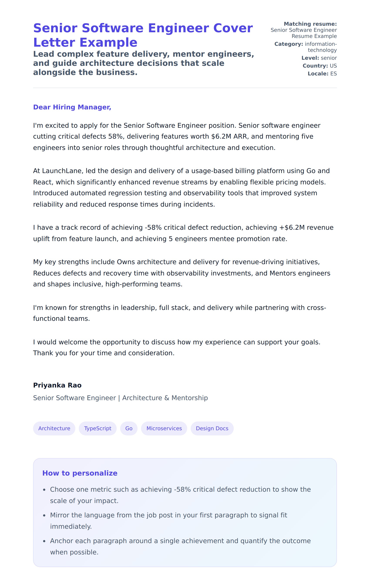The image size is (370, 588).
Task: Click the 'Dear Hiring Manager,' greeting
Action: [x=72, y=107]
